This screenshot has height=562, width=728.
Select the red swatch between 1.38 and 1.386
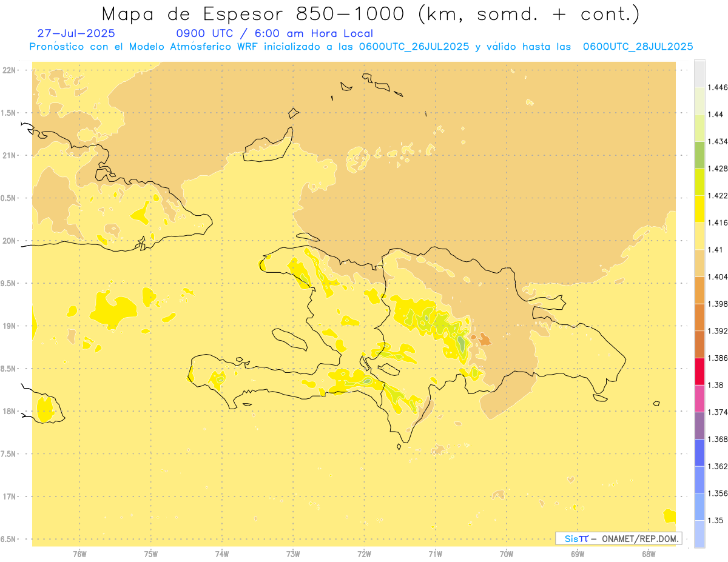coord(699,371)
